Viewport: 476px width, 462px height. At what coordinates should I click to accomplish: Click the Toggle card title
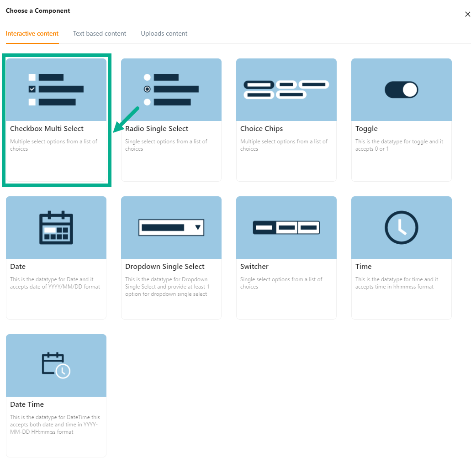pyautogui.click(x=366, y=129)
